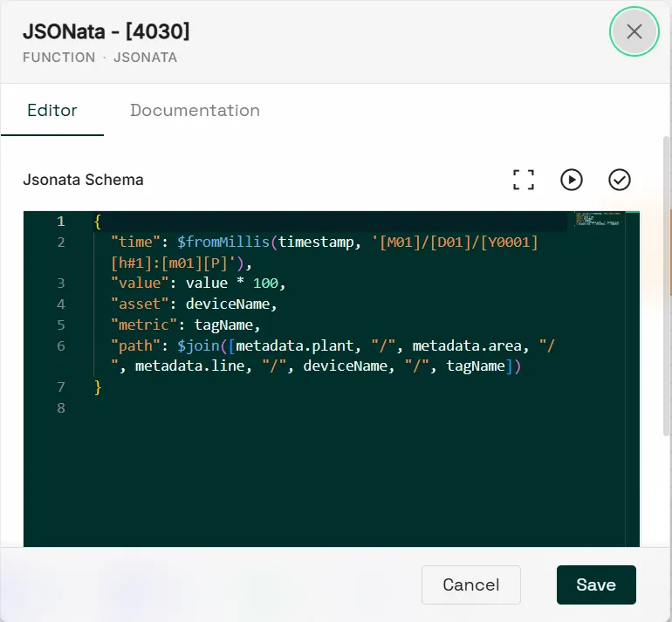Click the number 100 in the code
Image resolution: width=672 pixels, height=622 pixels.
point(265,284)
